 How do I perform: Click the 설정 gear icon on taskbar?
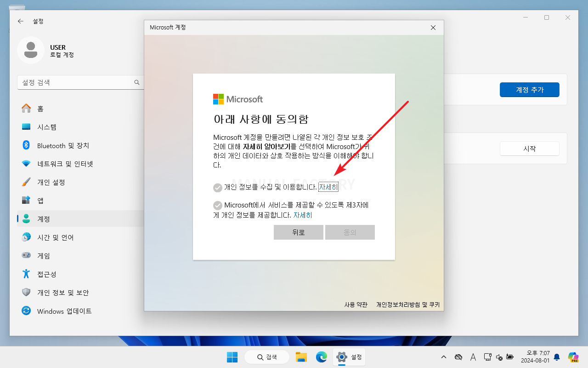click(x=341, y=357)
